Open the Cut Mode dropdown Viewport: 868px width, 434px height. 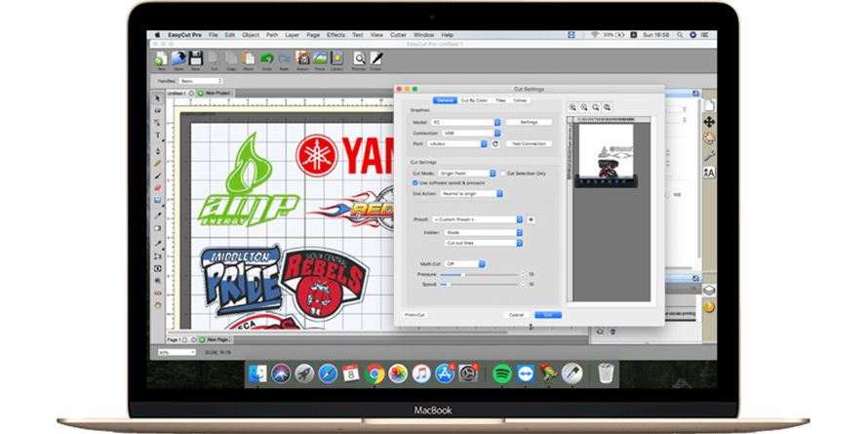tap(466, 173)
